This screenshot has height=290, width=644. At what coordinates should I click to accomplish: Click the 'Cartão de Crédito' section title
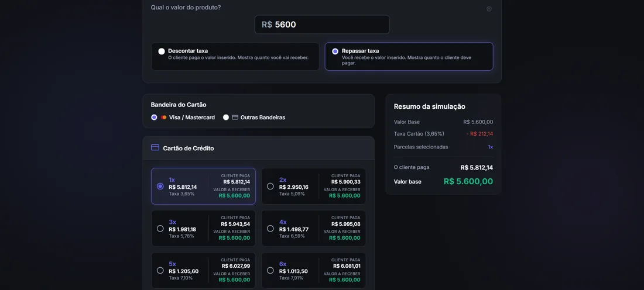[189, 149]
